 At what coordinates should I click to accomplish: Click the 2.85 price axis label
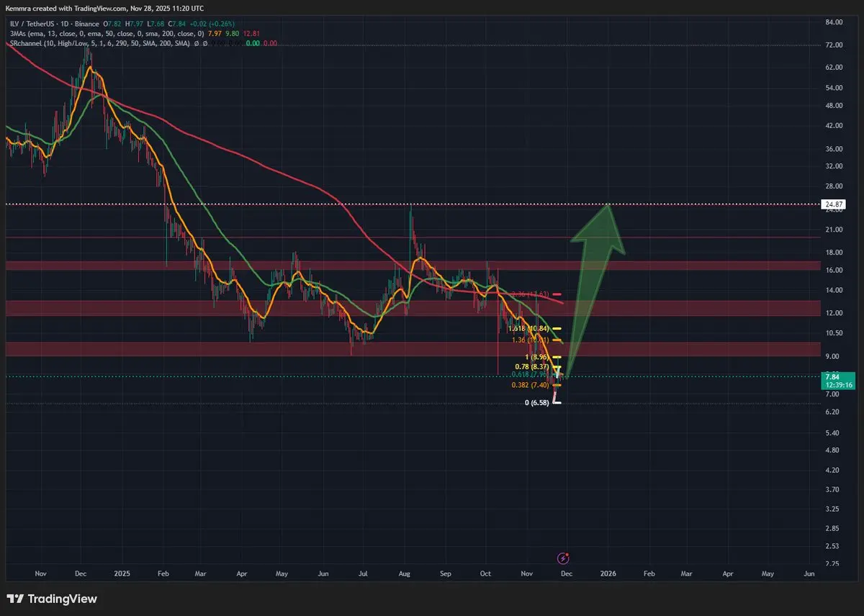click(833, 528)
